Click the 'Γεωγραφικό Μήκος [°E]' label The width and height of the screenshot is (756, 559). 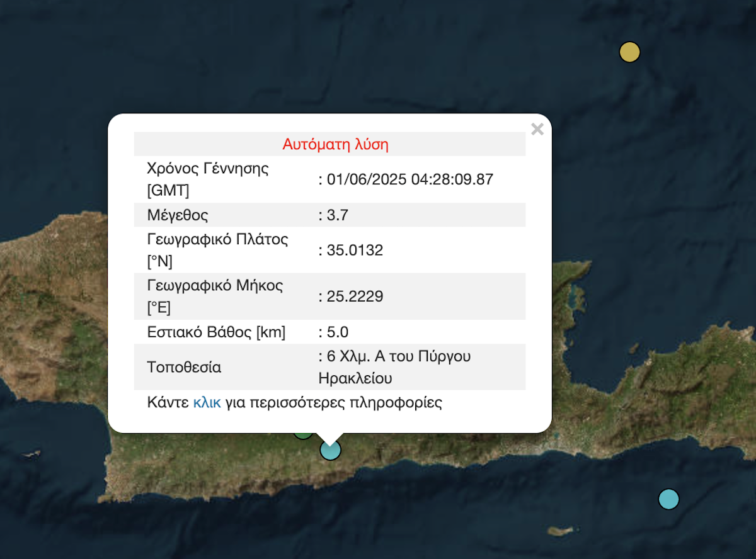[215, 296]
